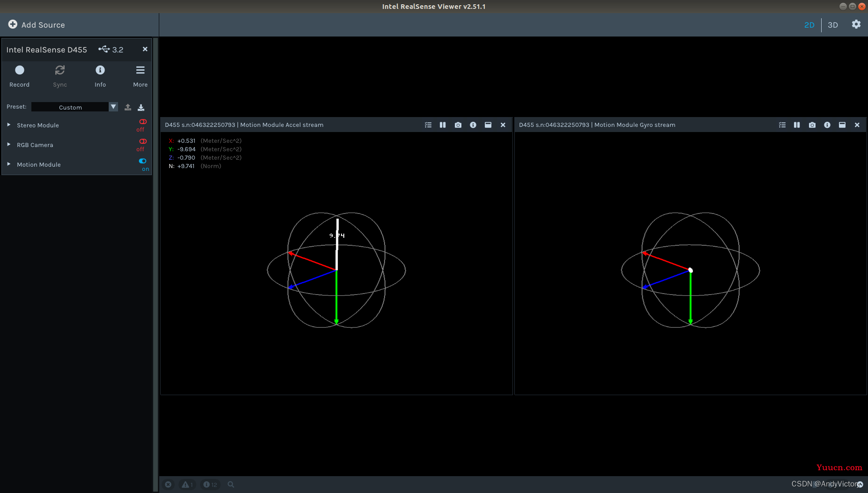Click the norm value +9.741

click(186, 166)
